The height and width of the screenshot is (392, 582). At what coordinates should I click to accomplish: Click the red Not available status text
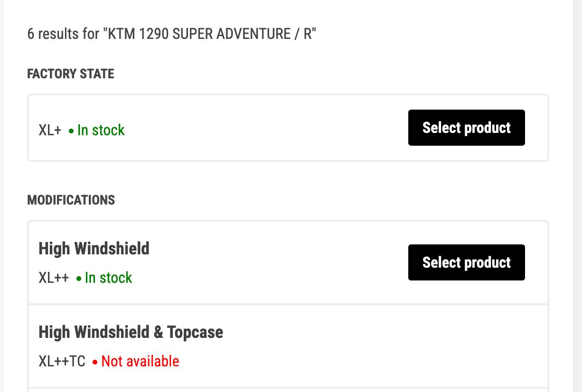140,361
